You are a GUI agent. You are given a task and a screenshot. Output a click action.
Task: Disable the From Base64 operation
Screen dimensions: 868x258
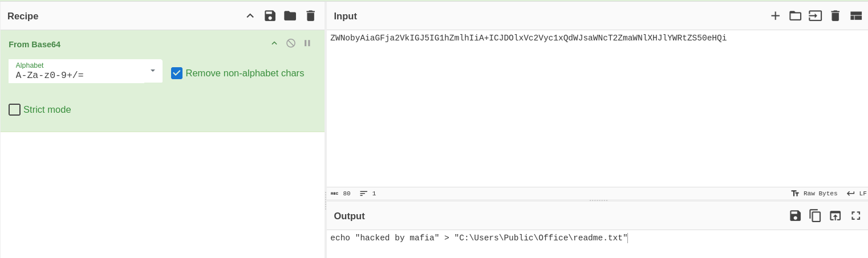291,43
